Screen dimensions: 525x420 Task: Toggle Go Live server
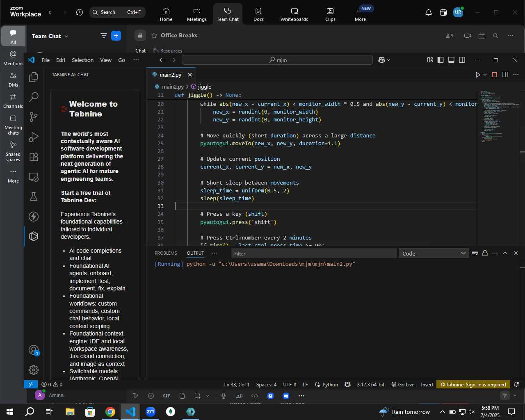[403, 384]
